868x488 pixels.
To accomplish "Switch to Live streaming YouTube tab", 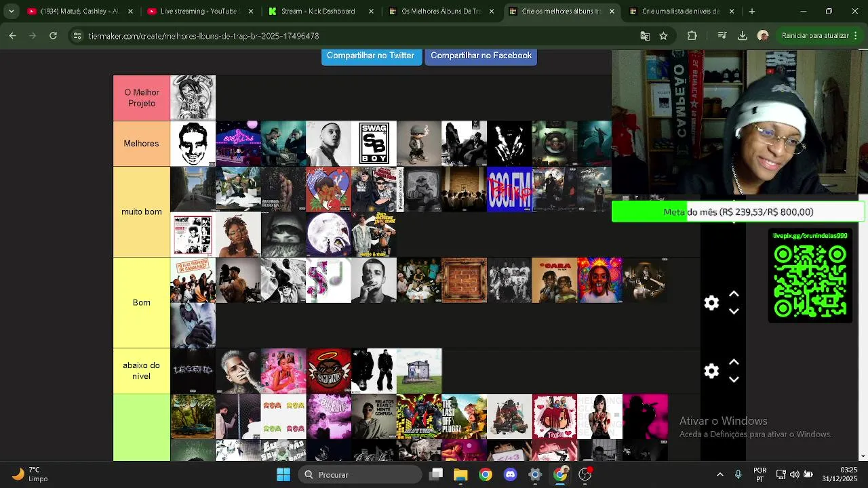I will (200, 12).
